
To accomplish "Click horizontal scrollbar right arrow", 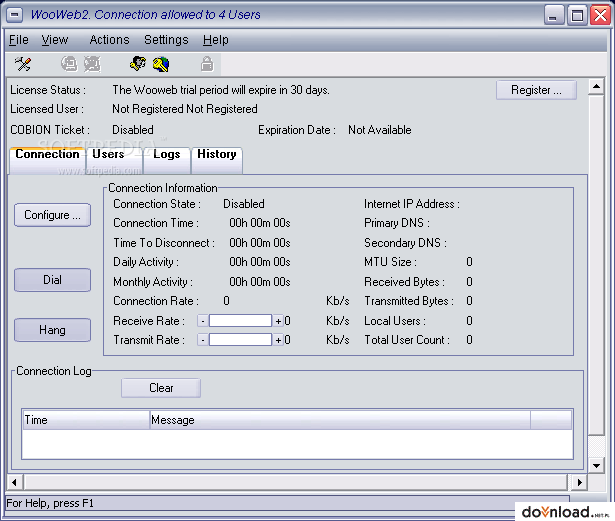I will click(x=579, y=482).
